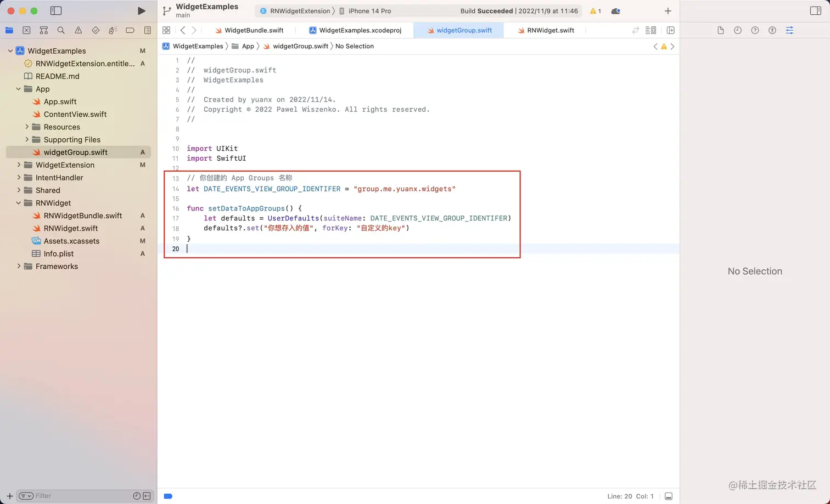Show the File inspector
Screen dimensions: 830x504
[721, 30]
